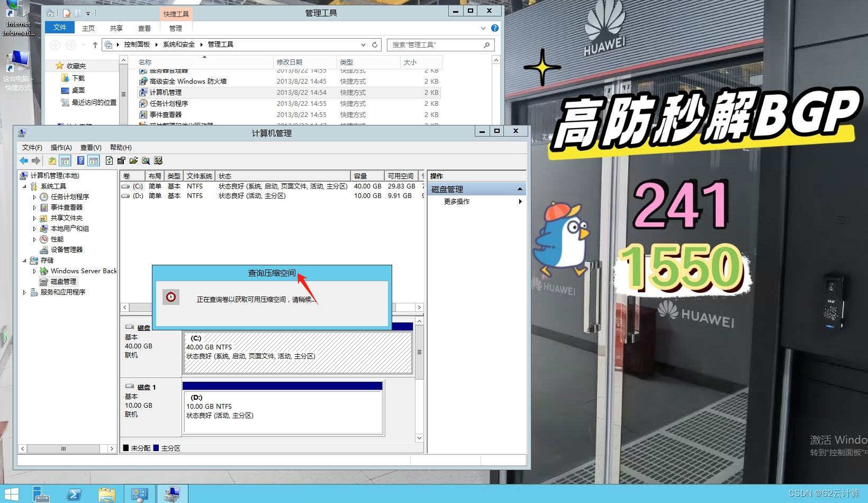
Task: Click the blue Back arrow in Computer Management toolbar
Action: point(24,160)
